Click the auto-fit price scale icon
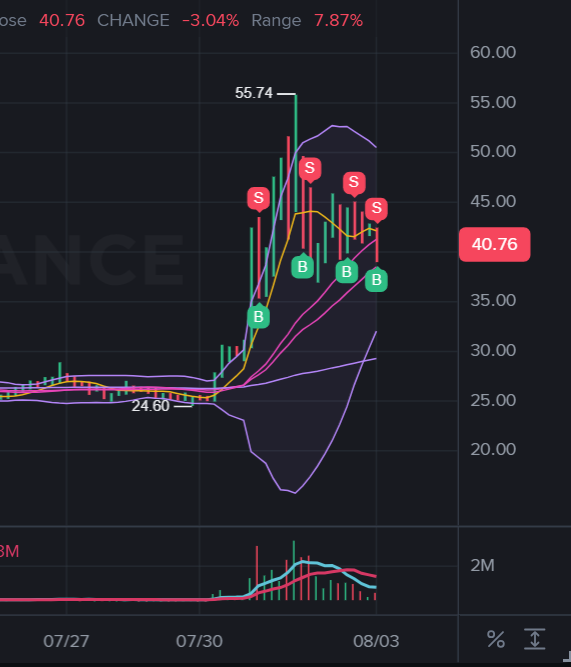Viewport: 571px width, 667px height. coord(535,639)
